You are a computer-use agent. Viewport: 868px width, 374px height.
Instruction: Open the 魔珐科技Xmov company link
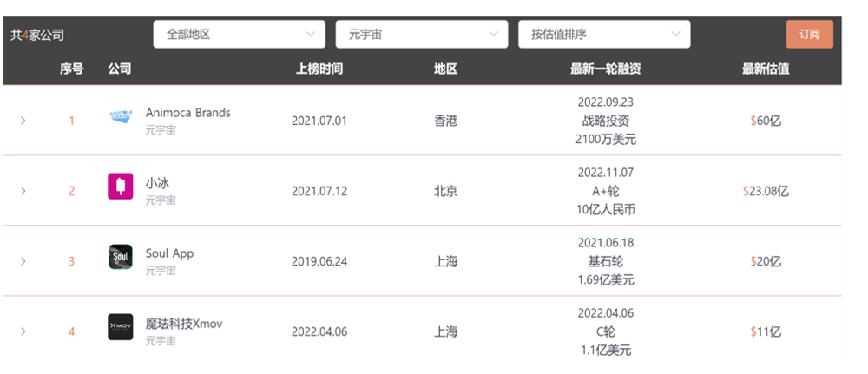click(184, 324)
